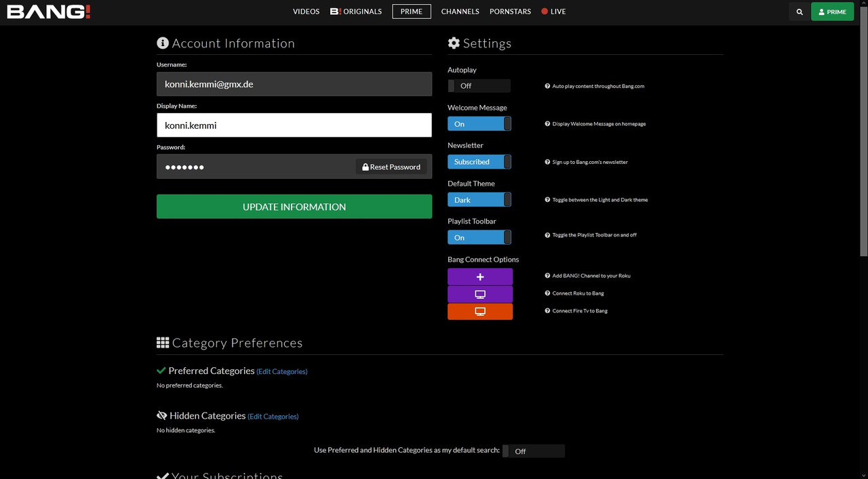Click the Username field

[x=294, y=84]
